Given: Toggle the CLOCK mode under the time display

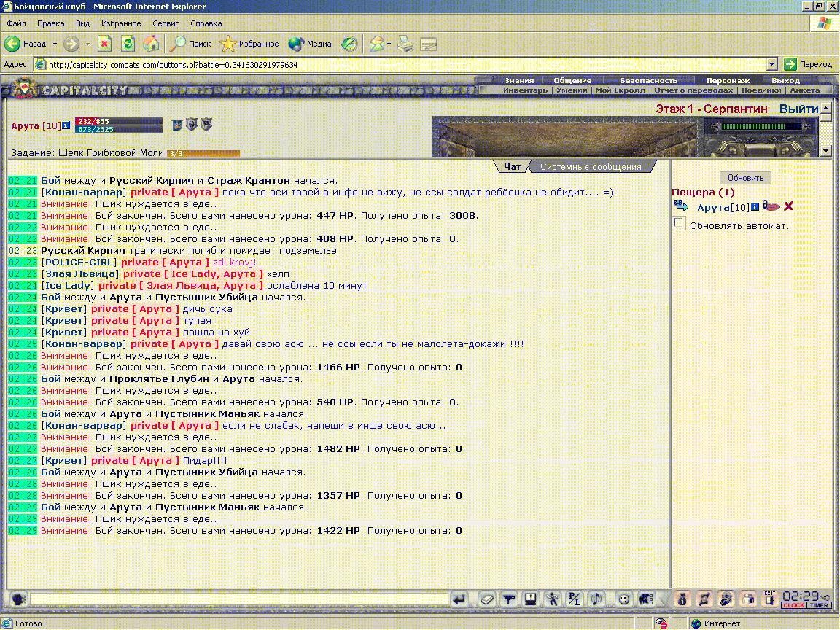Looking at the screenshot, I should pyautogui.click(x=794, y=605).
